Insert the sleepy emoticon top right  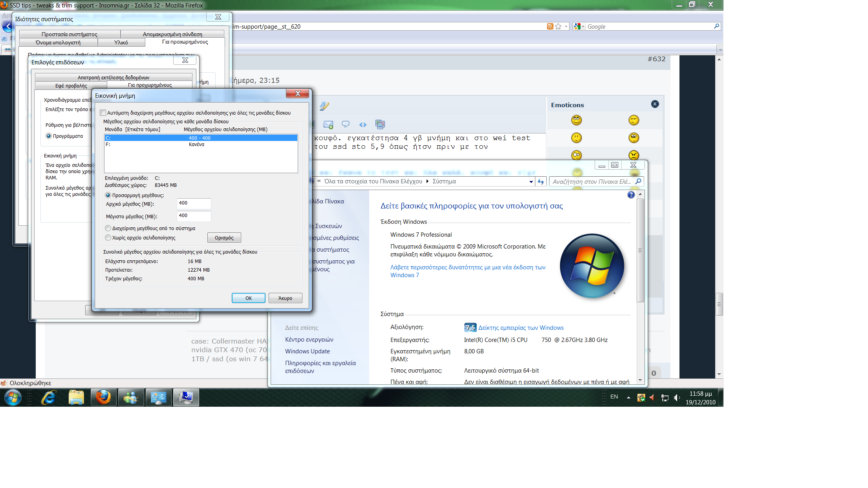[634, 120]
